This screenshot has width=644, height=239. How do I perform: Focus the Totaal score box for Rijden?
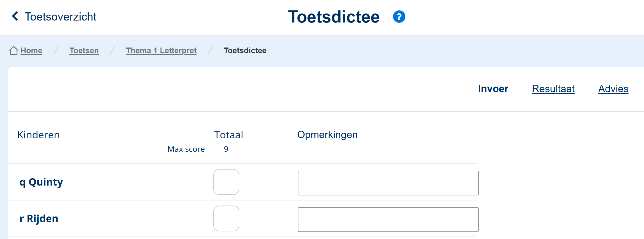pyautogui.click(x=226, y=218)
